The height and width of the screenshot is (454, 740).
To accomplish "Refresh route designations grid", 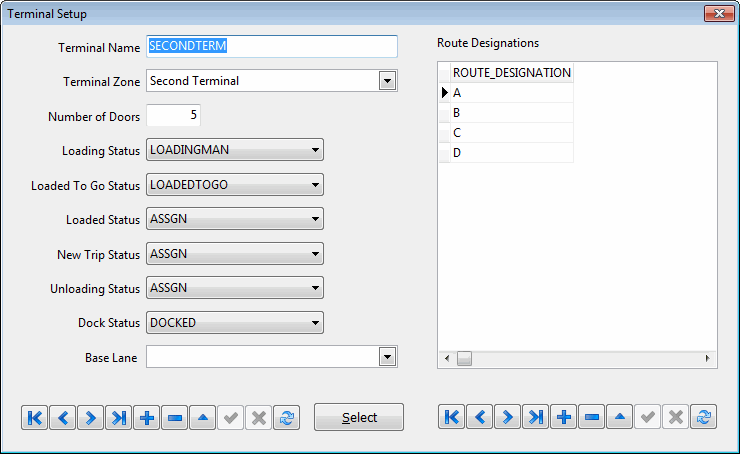I will (x=704, y=418).
